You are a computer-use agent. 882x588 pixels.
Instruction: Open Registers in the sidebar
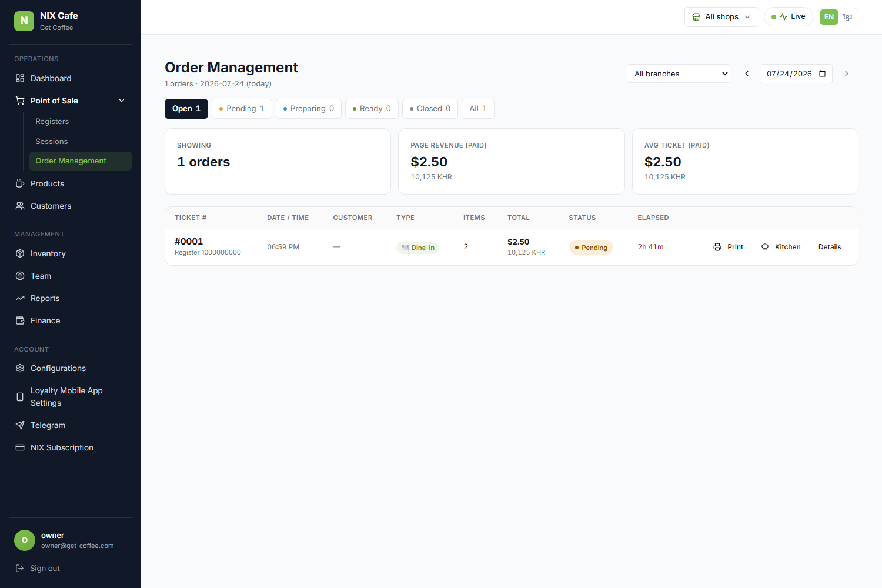tap(81, 121)
